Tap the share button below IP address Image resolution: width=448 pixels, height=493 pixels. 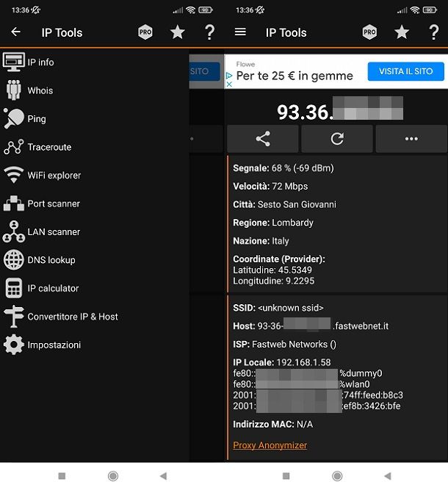(x=263, y=139)
